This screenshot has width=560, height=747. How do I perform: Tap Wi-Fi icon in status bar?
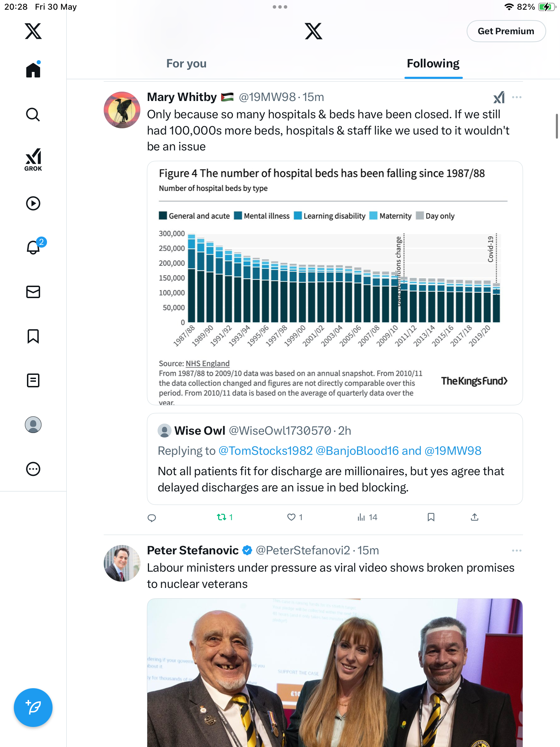click(x=509, y=7)
